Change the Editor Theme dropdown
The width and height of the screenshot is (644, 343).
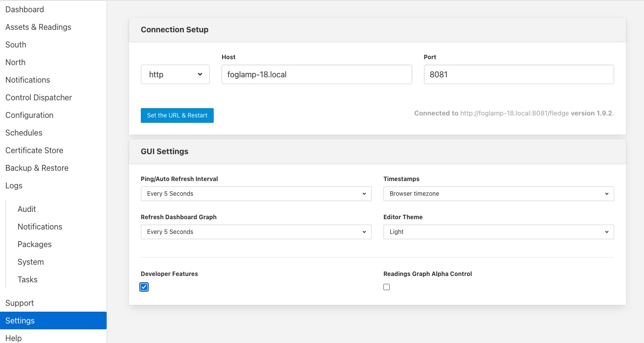click(x=498, y=232)
